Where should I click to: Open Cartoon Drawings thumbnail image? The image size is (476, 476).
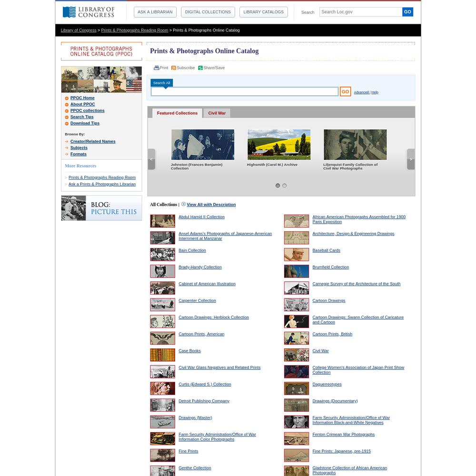click(x=297, y=305)
